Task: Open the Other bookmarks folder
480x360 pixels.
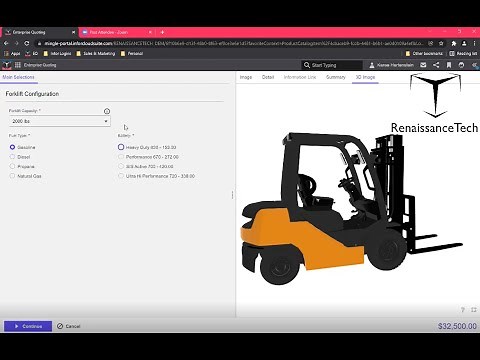Action: pyautogui.click(x=424, y=53)
